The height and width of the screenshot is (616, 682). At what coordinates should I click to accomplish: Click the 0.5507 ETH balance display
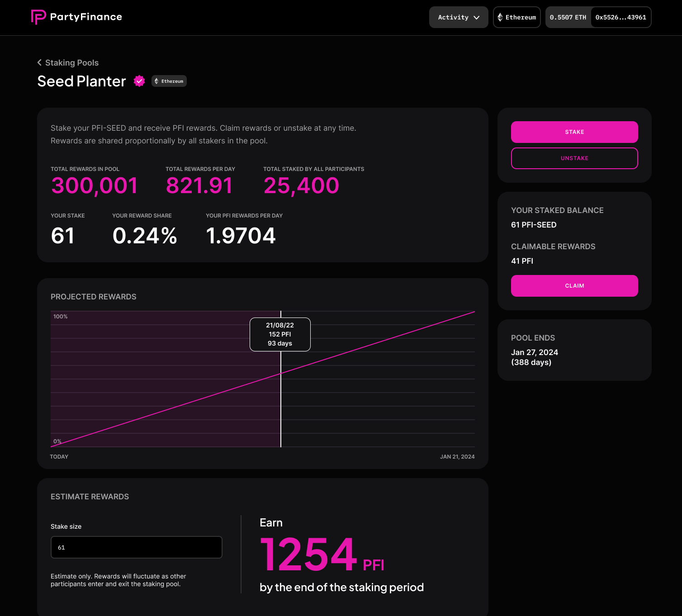[x=568, y=17]
